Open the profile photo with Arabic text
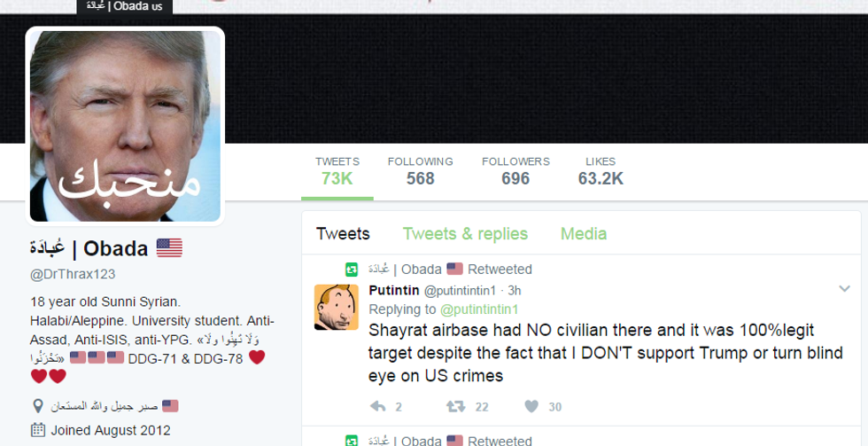This screenshot has height=446, width=868. 125,126
